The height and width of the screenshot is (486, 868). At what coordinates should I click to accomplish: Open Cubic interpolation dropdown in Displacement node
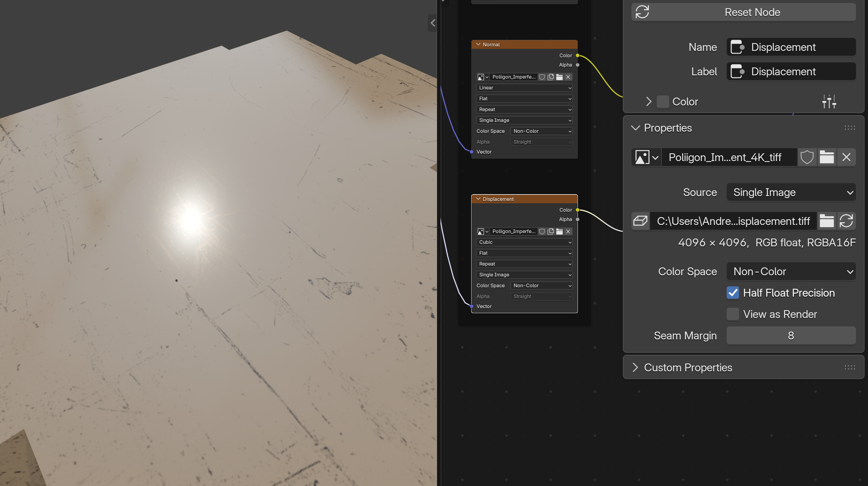point(524,242)
